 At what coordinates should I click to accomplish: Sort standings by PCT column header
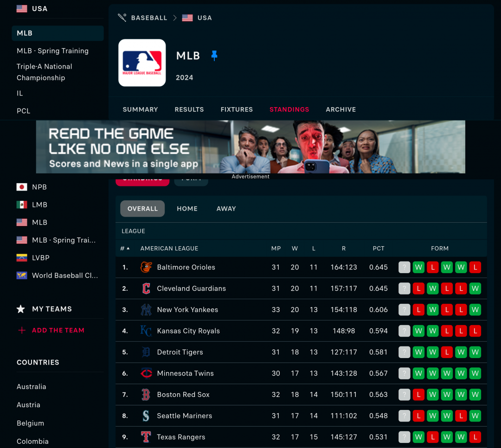coord(379,248)
